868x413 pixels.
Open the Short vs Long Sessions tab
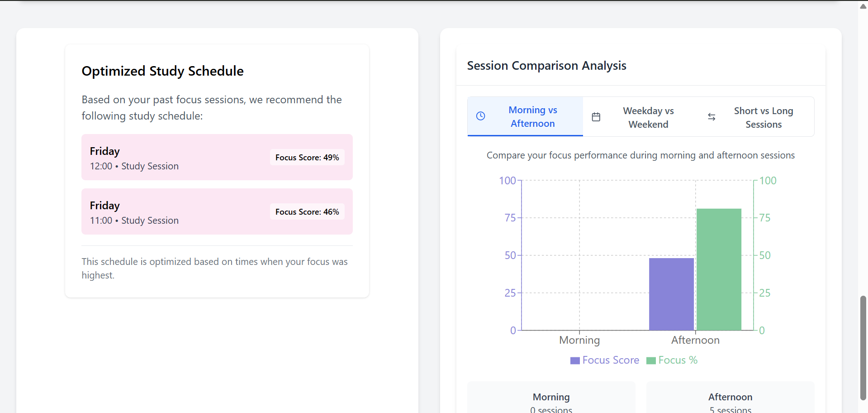pyautogui.click(x=763, y=118)
